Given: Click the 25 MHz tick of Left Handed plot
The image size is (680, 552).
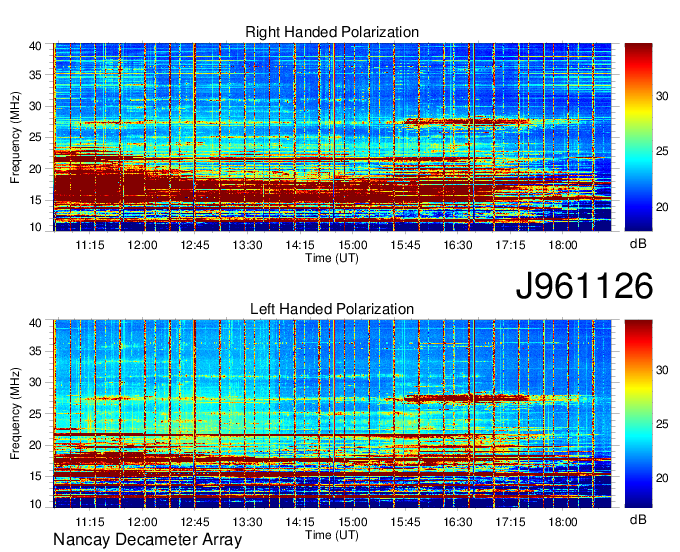Looking at the screenshot, I should click(35, 414).
